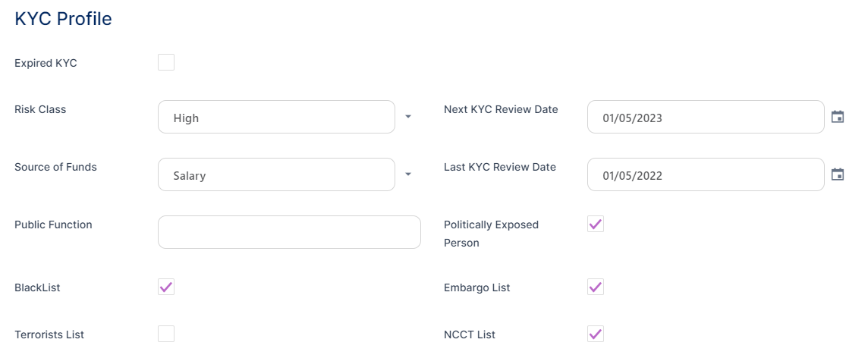Viewport: 868px width, 355px height.
Task: Click the Terrorists List label text
Action: [x=49, y=335]
